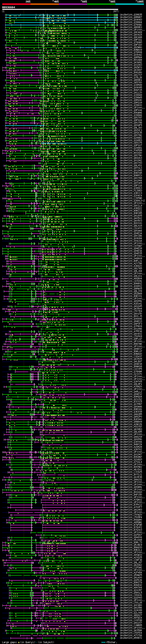
Task: Click the =50char. scale legend
Action: pyautogui.click(x=109, y=642)
